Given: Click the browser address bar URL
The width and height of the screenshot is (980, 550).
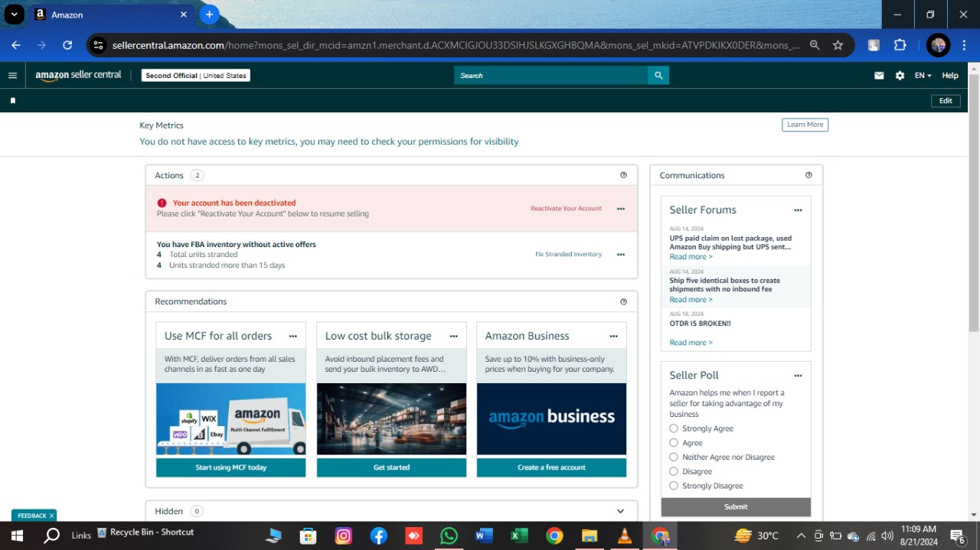Looking at the screenshot, I should point(456,45).
